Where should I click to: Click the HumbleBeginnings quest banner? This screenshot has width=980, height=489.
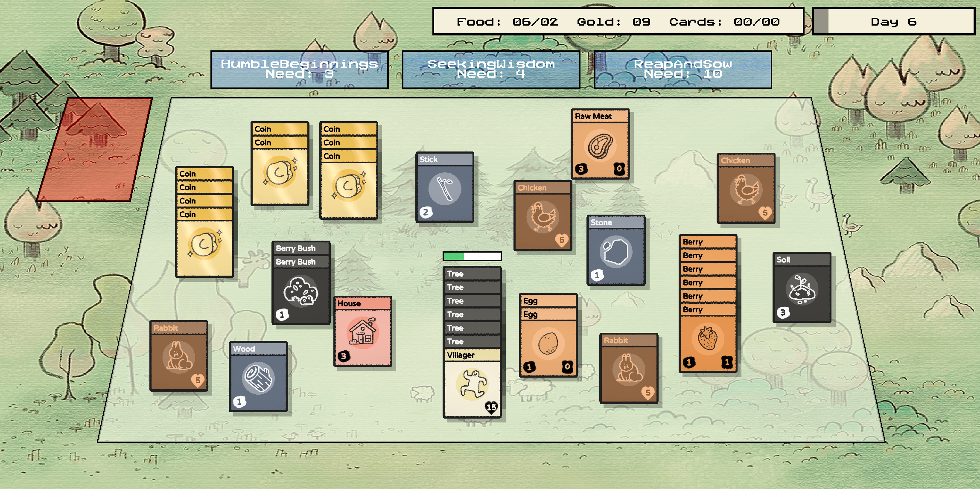[299, 70]
